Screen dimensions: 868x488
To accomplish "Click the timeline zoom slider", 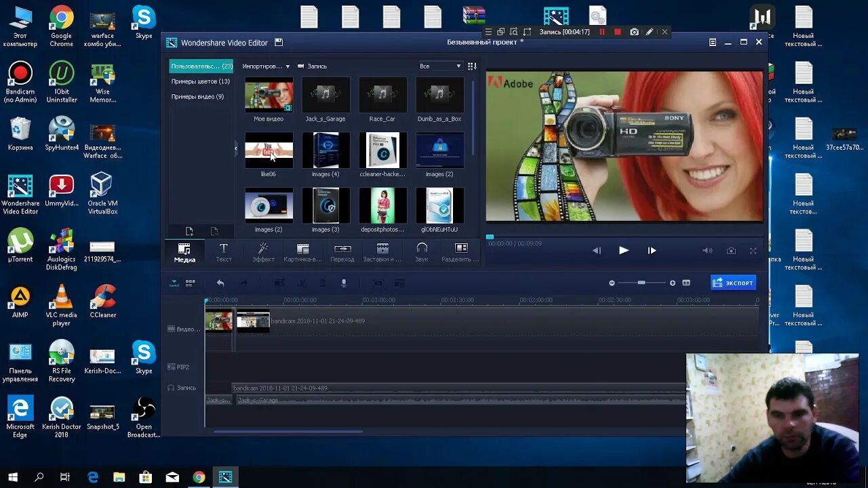I will (642, 283).
